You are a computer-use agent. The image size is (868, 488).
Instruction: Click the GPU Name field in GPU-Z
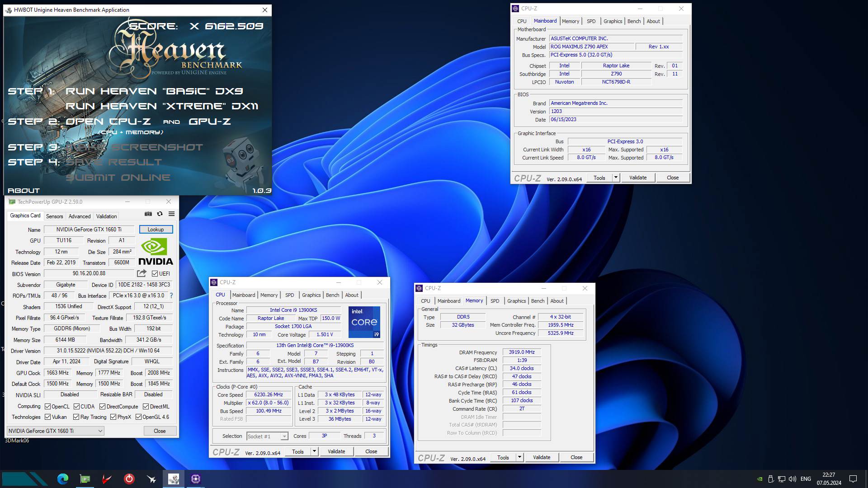tap(89, 230)
